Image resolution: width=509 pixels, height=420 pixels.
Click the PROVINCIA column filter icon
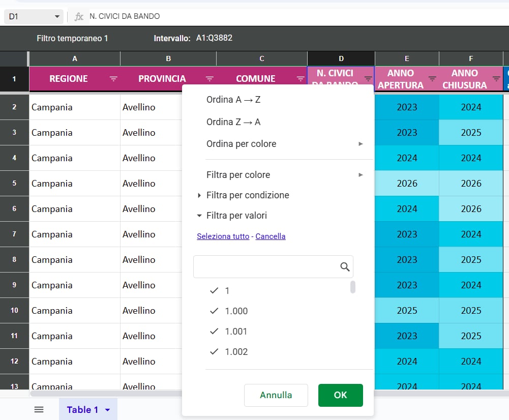click(x=209, y=79)
